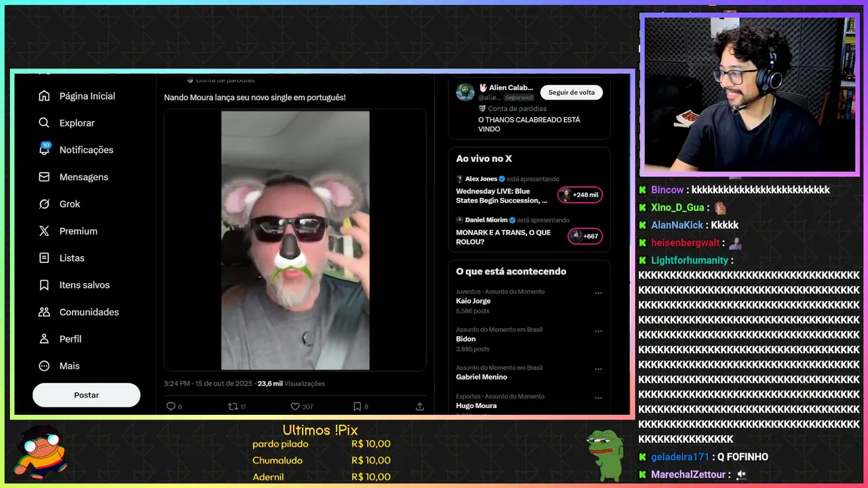868x488 pixels.
Task: Click the repost icon with 17
Action: pyautogui.click(x=233, y=407)
